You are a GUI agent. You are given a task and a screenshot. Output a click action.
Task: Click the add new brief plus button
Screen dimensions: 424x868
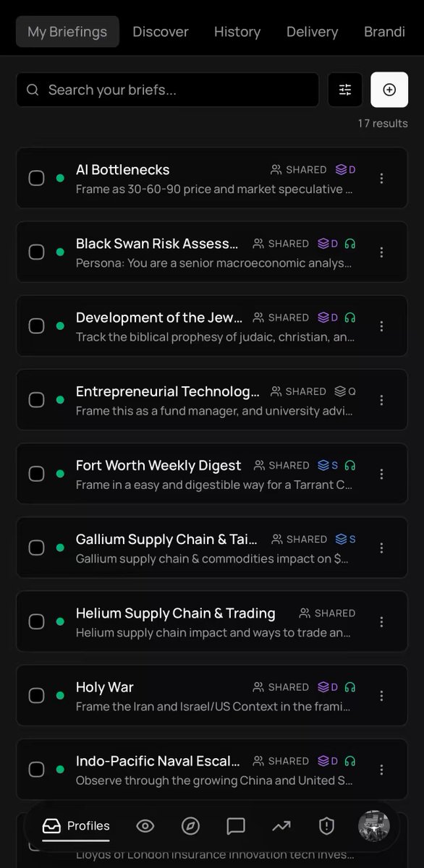389,90
